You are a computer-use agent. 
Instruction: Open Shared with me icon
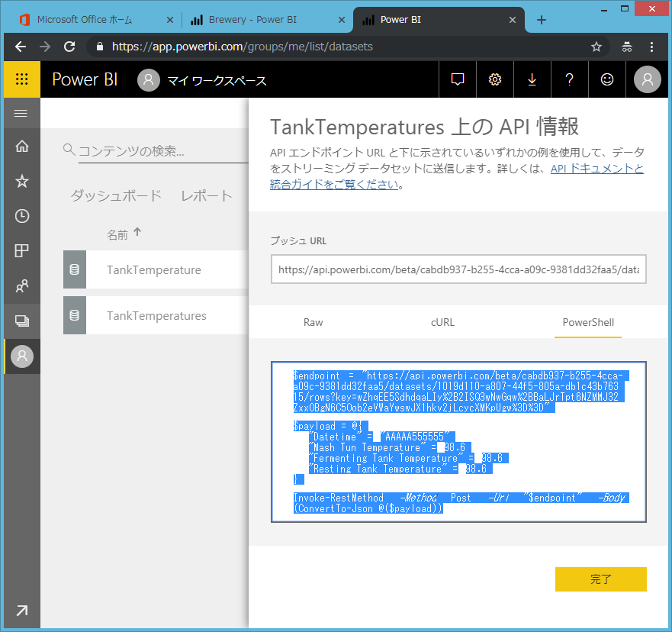point(22,286)
